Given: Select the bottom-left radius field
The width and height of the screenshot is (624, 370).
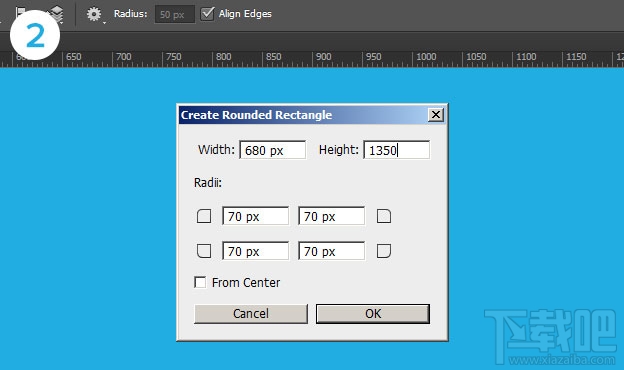Looking at the screenshot, I should click(255, 251).
